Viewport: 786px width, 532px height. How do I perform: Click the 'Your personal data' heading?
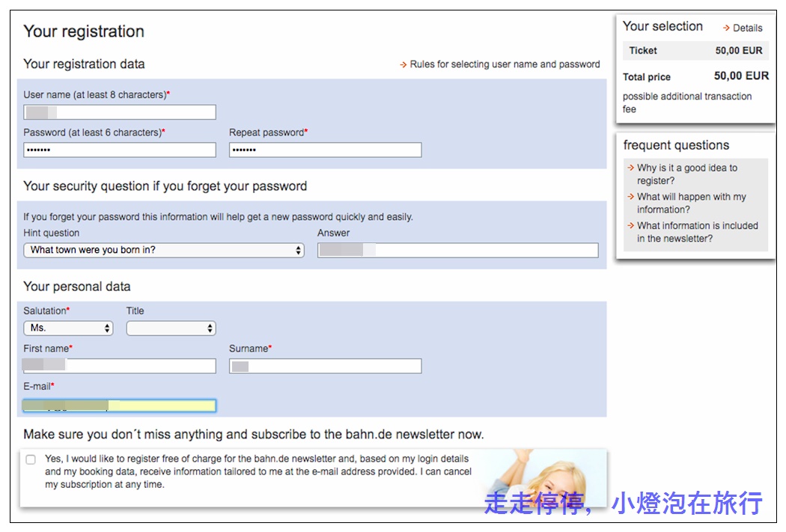click(76, 287)
